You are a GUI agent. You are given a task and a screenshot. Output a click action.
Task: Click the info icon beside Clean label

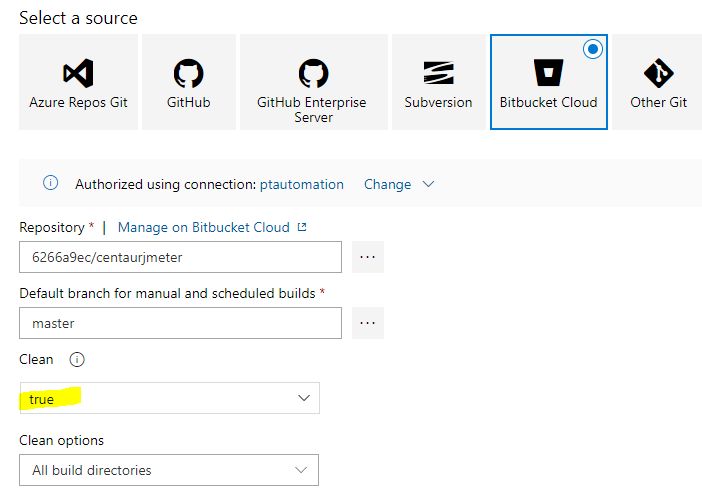(x=77, y=360)
